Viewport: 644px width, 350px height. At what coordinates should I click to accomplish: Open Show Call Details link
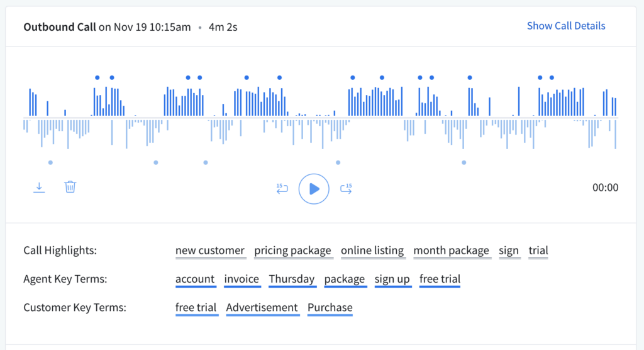coord(566,26)
